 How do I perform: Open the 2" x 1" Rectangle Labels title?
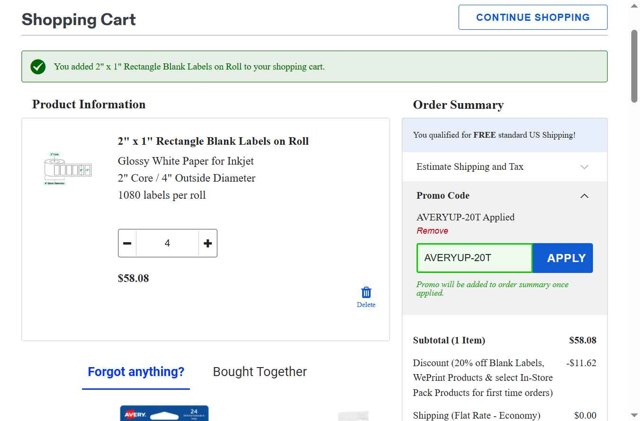213,141
